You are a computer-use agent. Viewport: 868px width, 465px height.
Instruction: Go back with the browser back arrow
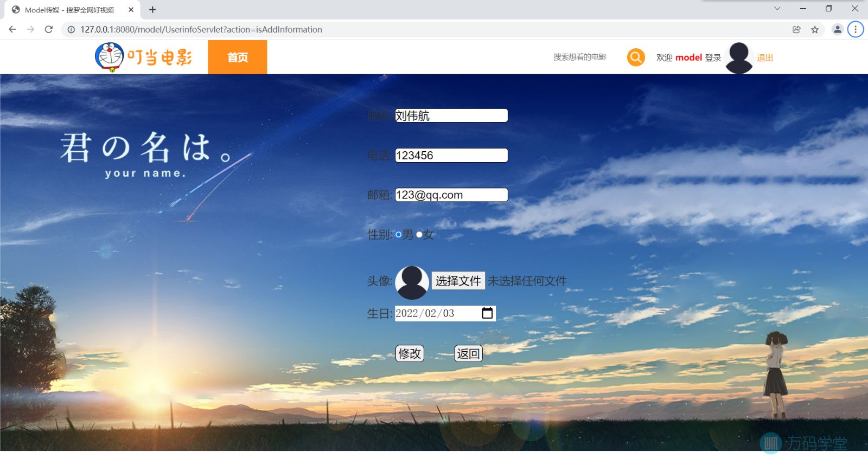(12, 29)
